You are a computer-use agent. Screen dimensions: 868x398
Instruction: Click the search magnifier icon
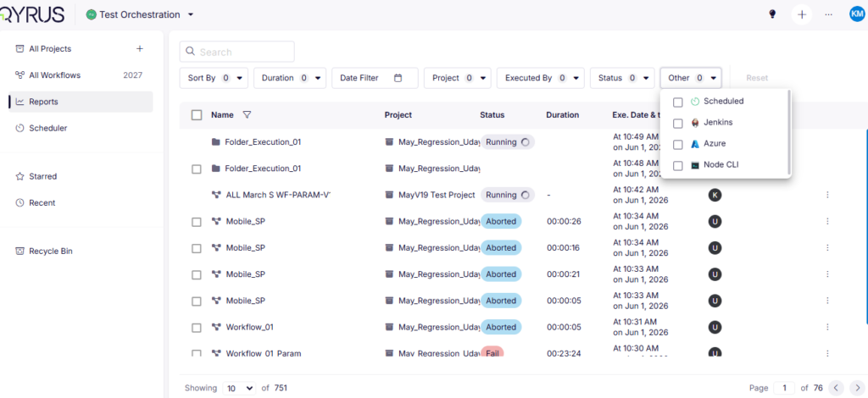(x=191, y=52)
